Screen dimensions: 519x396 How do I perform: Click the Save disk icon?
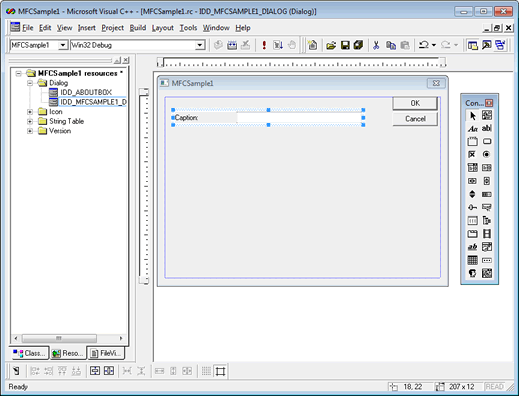click(345, 45)
